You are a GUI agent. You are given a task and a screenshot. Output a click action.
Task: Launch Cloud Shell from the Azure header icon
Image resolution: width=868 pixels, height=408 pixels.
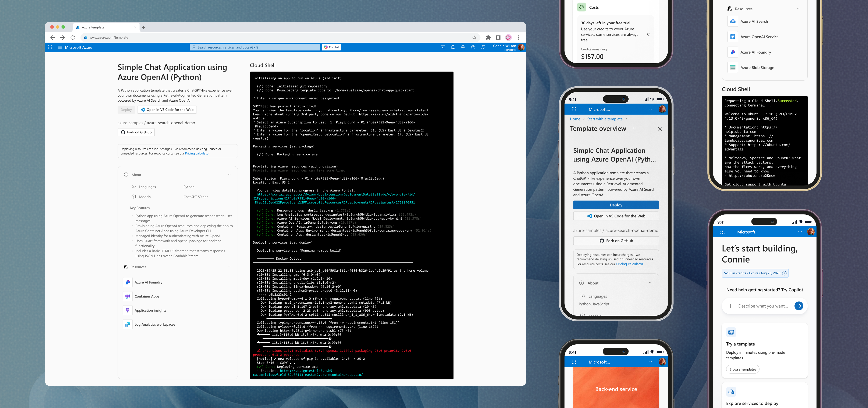coord(443,47)
